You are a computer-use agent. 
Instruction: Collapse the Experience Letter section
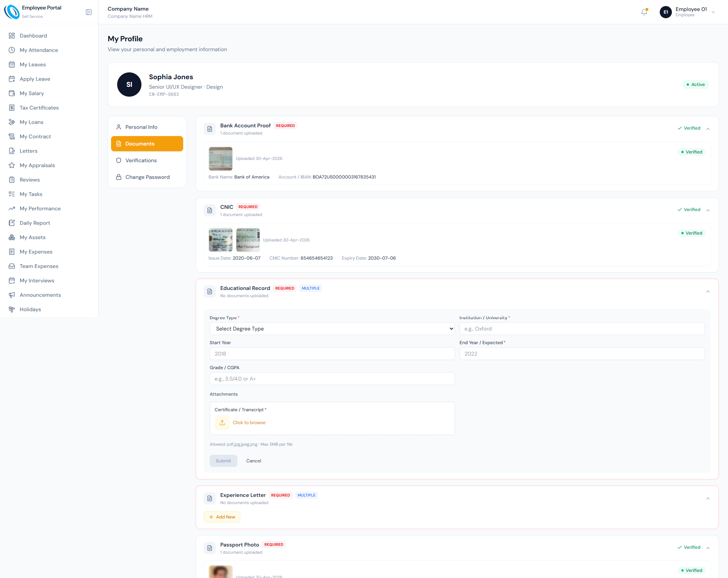[708, 498]
